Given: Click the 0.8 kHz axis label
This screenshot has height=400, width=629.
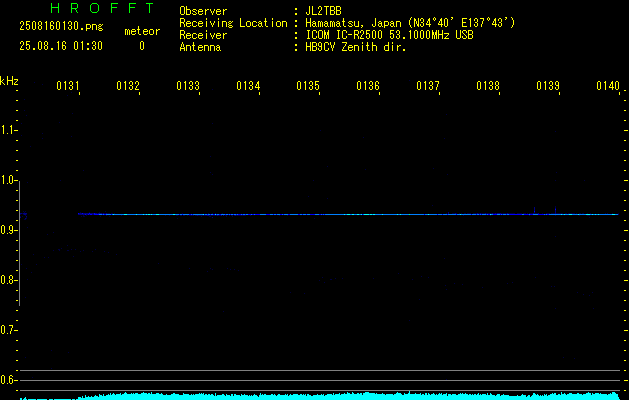Looking at the screenshot, I should [8, 280].
